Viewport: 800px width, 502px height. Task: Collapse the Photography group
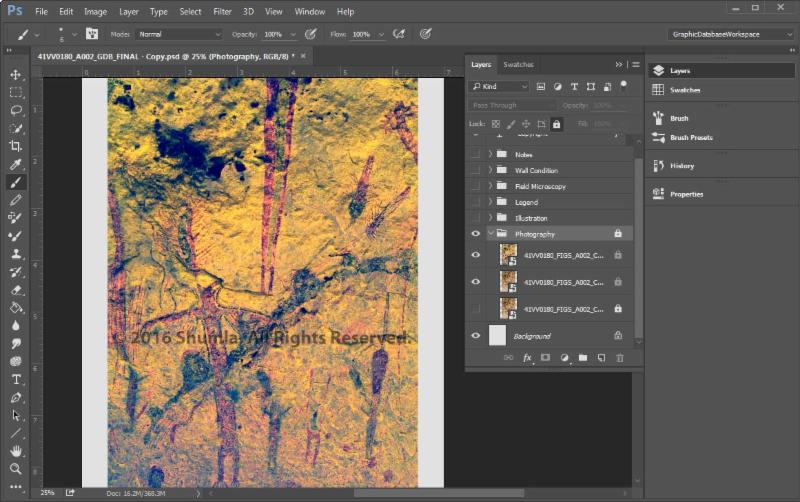490,234
